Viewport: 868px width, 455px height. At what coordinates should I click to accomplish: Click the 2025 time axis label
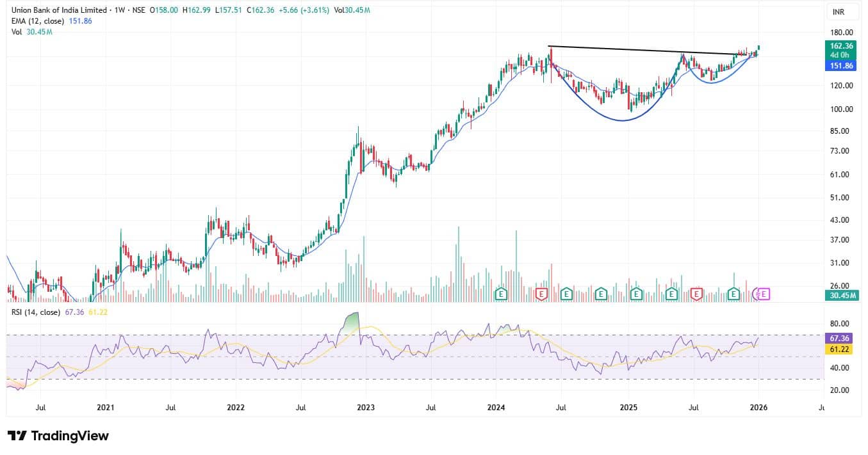tap(628, 406)
